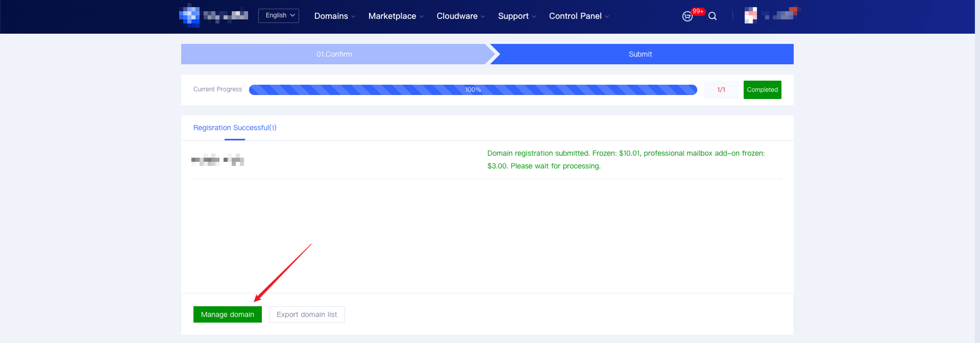The width and height of the screenshot is (980, 343).
Task: Expand the Control Panel menu
Action: tap(579, 16)
